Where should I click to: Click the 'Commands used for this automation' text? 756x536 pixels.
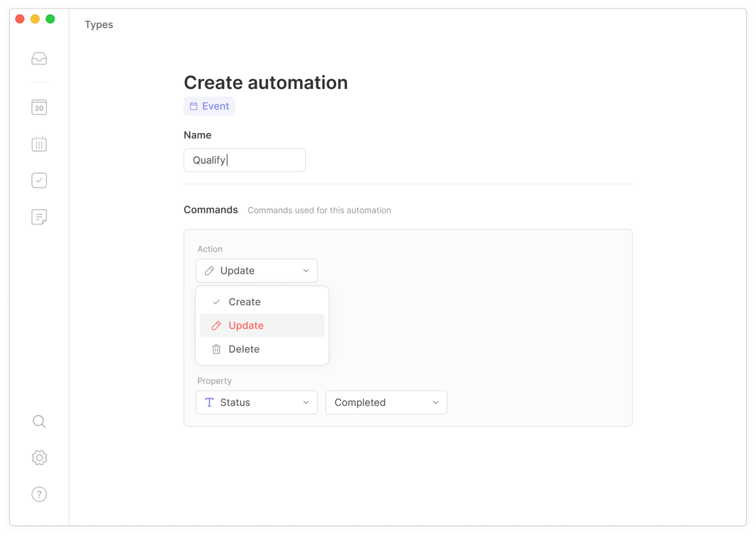(319, 210)
